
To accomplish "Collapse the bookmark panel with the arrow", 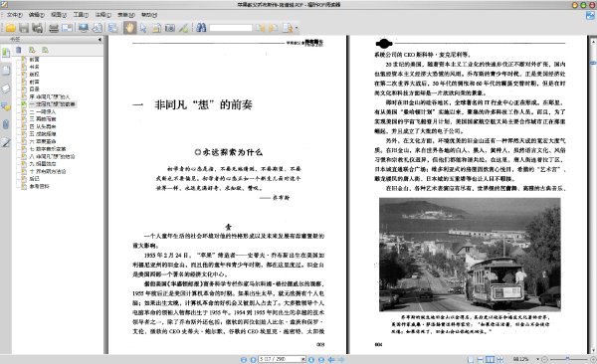I will click(x=99, y=39).
